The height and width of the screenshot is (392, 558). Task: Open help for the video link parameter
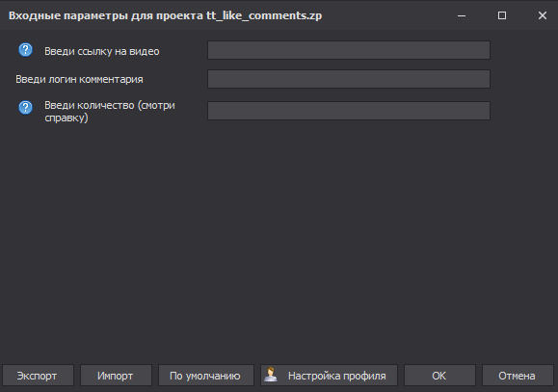point(25,50)
